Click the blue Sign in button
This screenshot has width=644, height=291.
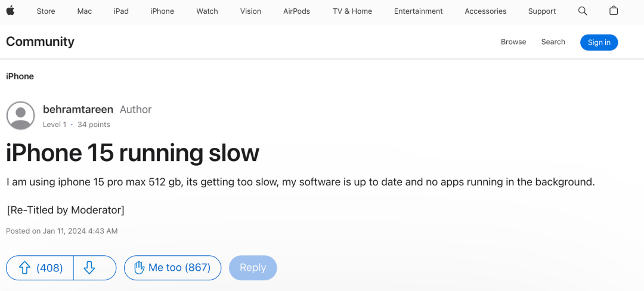(599, 42)
